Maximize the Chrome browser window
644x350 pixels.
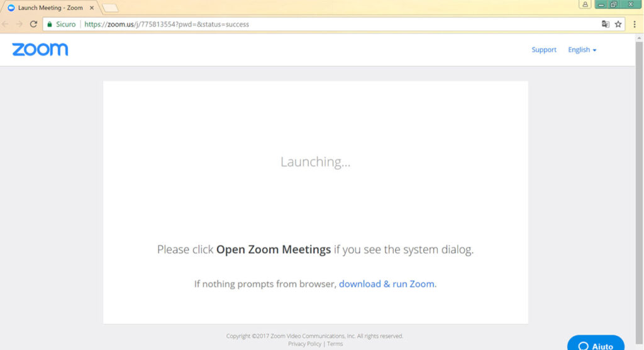[613, 4]
